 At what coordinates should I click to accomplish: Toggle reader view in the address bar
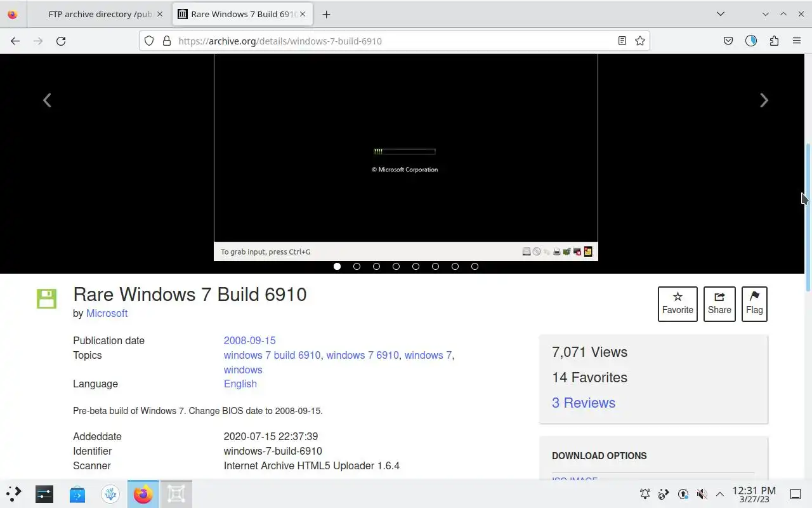pos(622,41)
